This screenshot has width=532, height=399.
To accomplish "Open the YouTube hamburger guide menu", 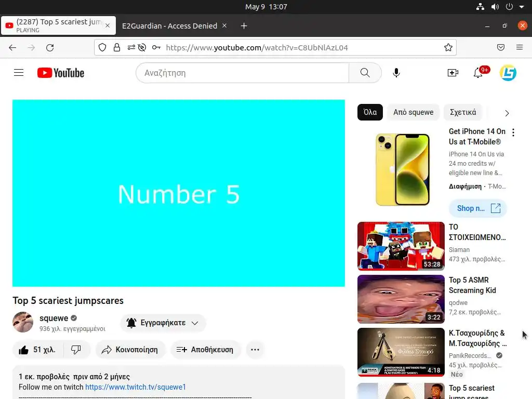I will (x=19, y=73).
